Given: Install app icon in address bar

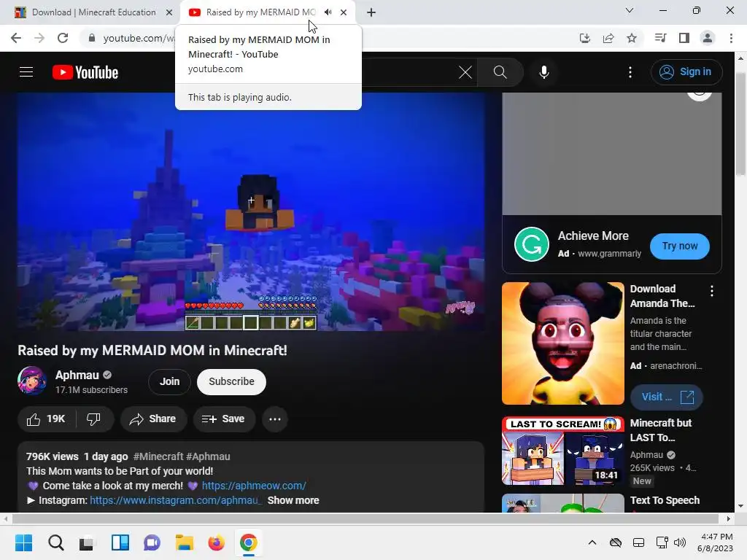Looking at the screenshot, I should click(x=584, y=38).
